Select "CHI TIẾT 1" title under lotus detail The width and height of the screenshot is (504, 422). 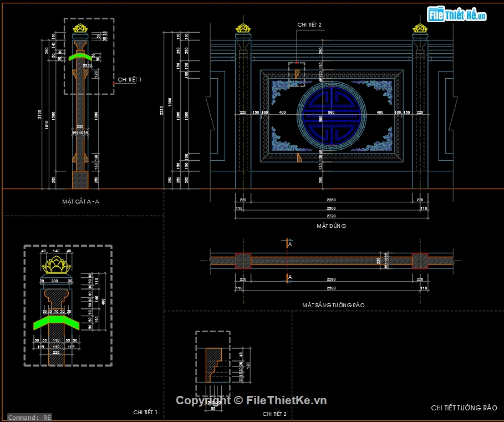coord(145,412)
